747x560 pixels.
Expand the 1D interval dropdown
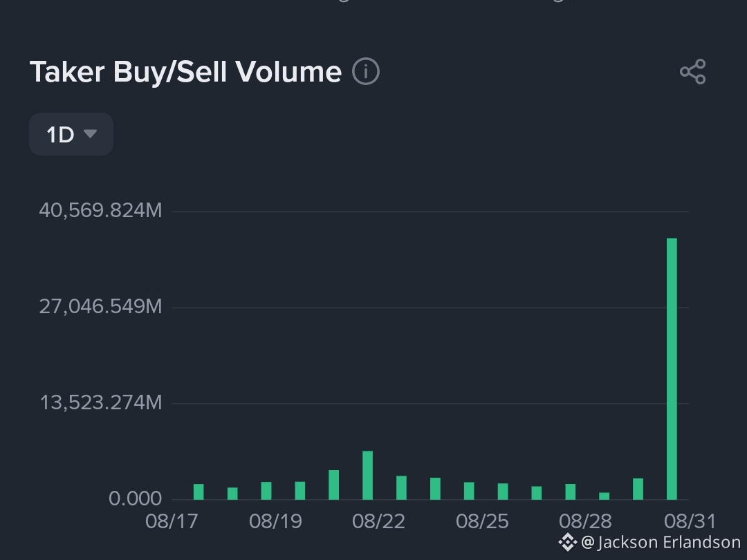pos(71,134)
